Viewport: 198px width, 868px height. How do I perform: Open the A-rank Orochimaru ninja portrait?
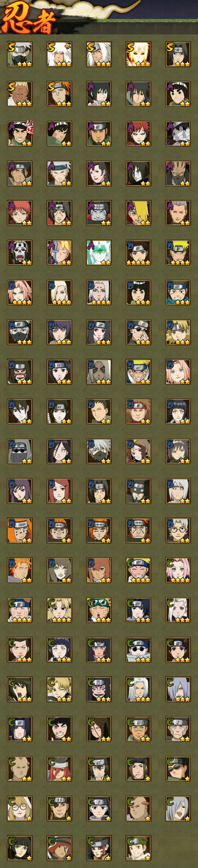tap(138, 173)
